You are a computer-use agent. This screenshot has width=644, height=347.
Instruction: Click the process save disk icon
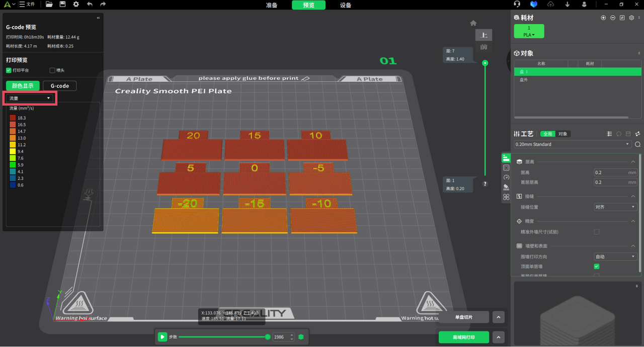pos(628,134)
